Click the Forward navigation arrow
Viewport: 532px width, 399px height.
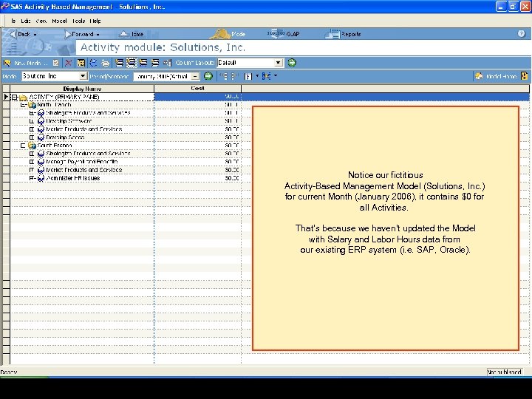[68, 34]
